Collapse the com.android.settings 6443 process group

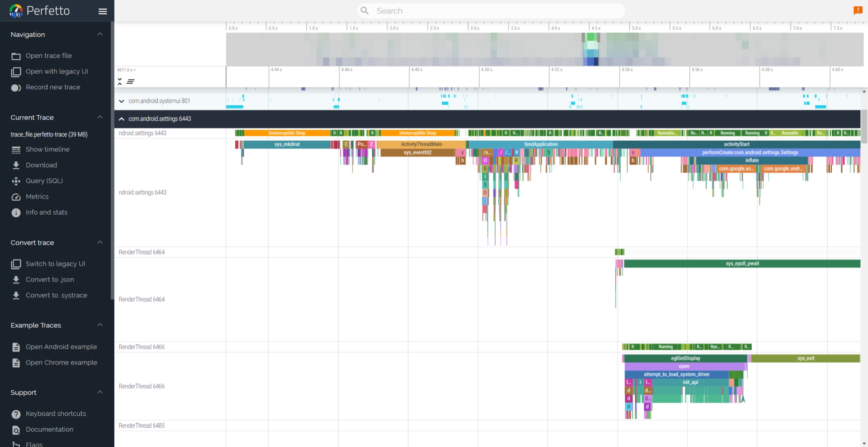(122, 119)
